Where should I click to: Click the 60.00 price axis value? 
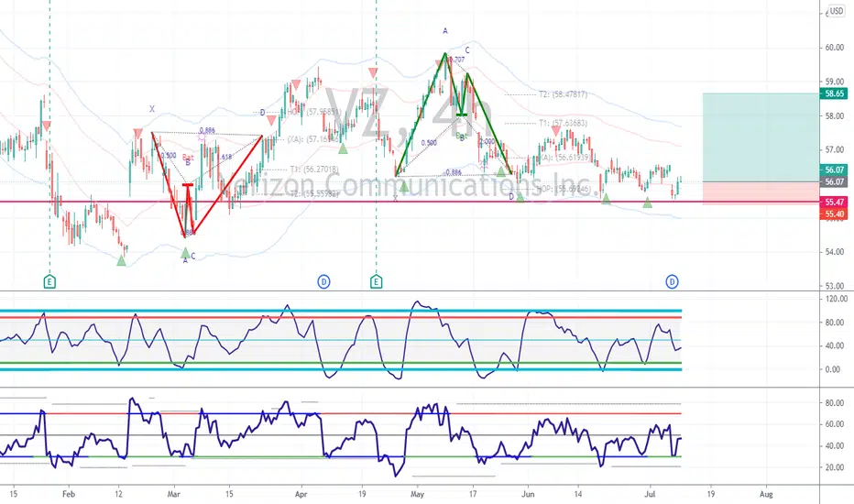click(x=835, y=48)
